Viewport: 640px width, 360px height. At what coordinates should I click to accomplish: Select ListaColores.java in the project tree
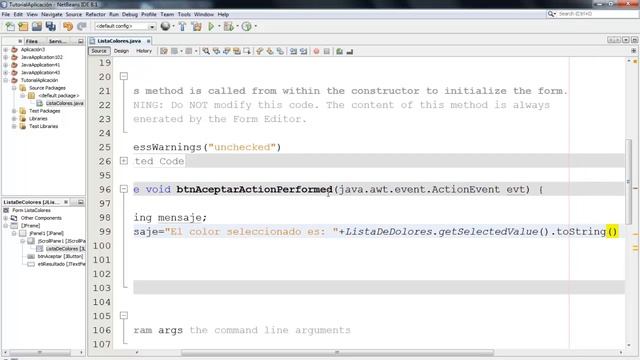pyautogui.click(x=64, y=103)
